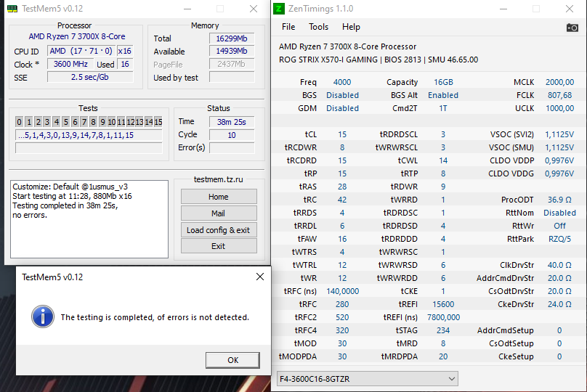The image size is (587, 392).
Task: Click the ClkDrvStr value 40.0 Ω
Action: tap(559, 265)
